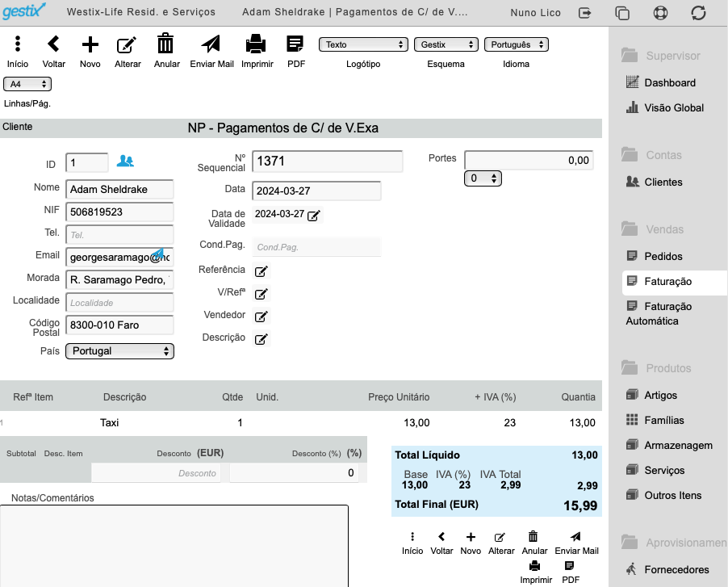This screenshot has height=587, width=728.
Task: Open the Logótipo dropdown showing Texto
Action: coord(363,44)
